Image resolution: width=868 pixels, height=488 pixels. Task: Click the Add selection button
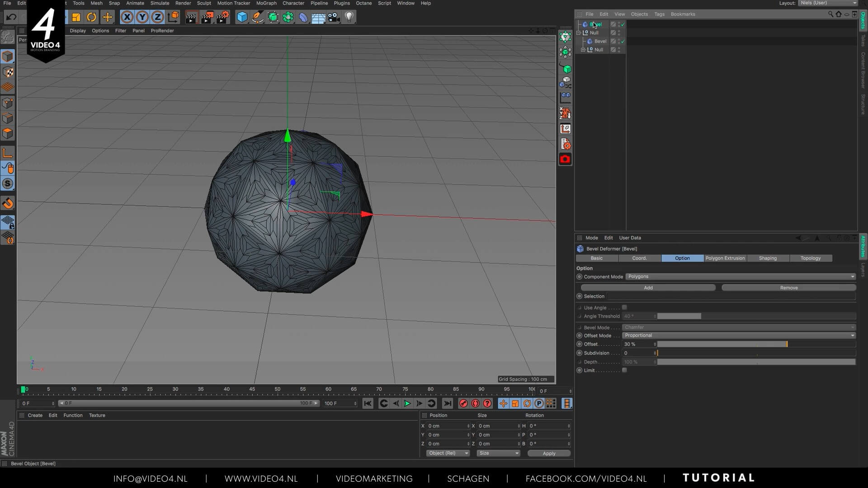point(648,288)
